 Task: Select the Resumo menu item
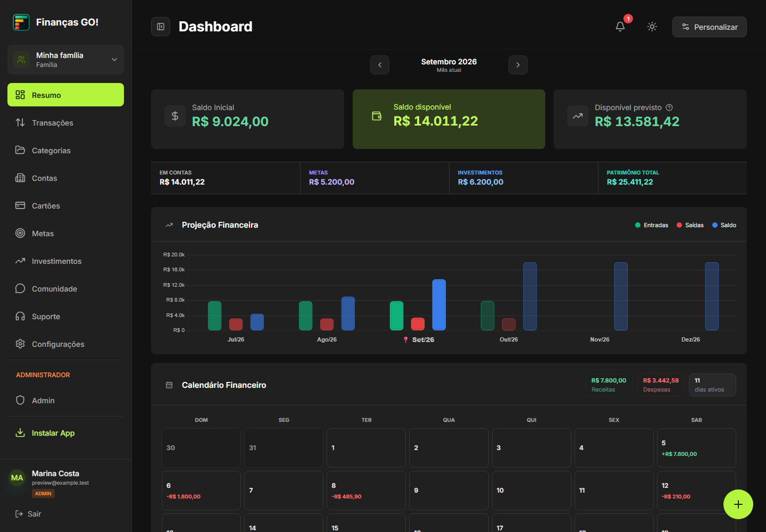(x=65, y=95)
